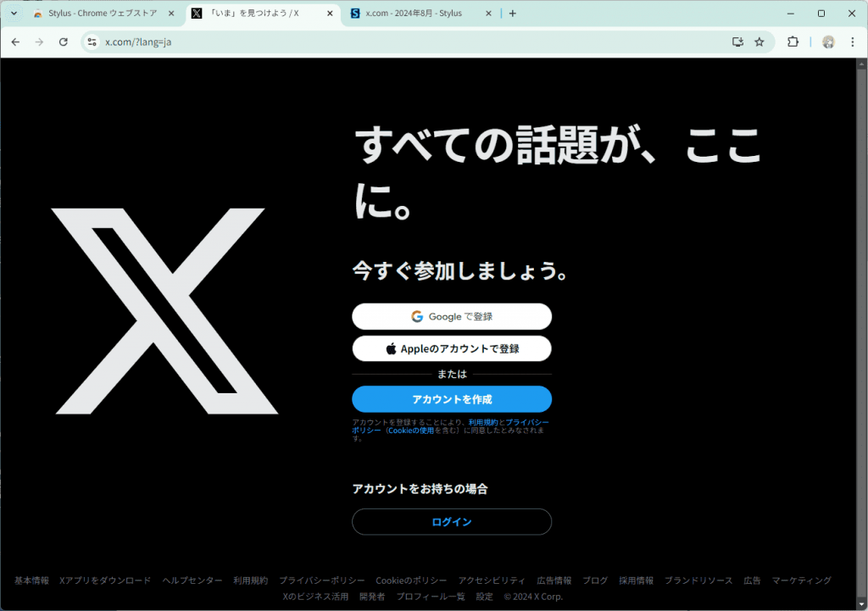Bookmark this page with the star icon
Viewport: 868px width, 611px height.
(x=759, y=42)
